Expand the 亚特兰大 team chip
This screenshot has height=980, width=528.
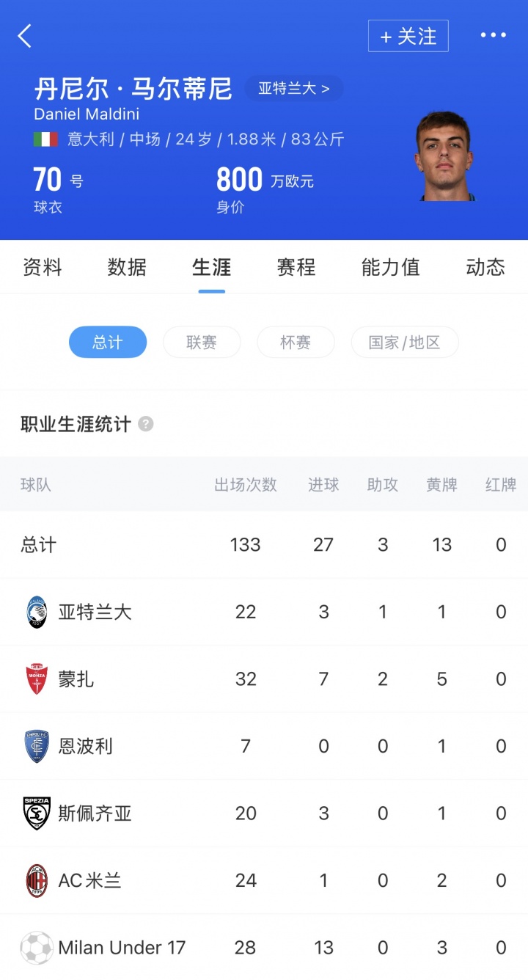294,89
